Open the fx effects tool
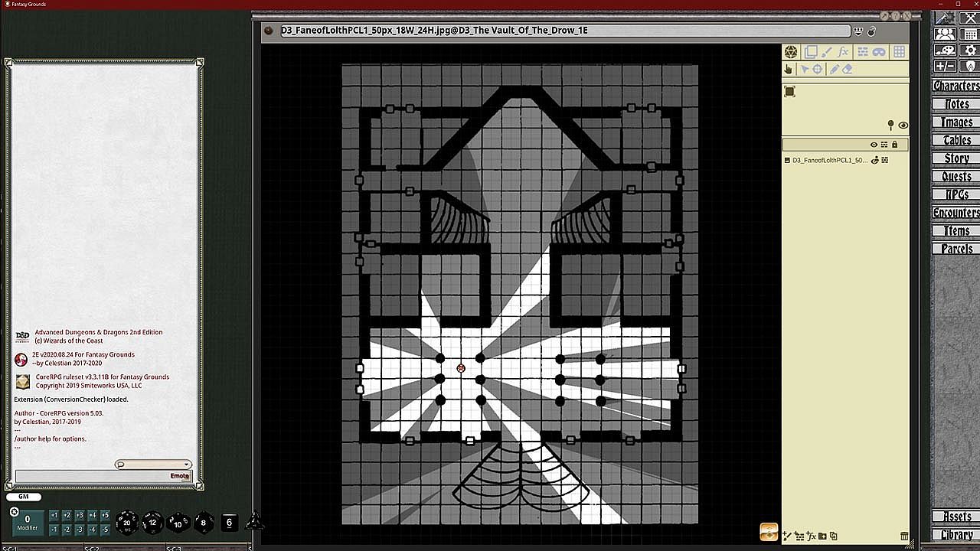 [x=844, y=52]
